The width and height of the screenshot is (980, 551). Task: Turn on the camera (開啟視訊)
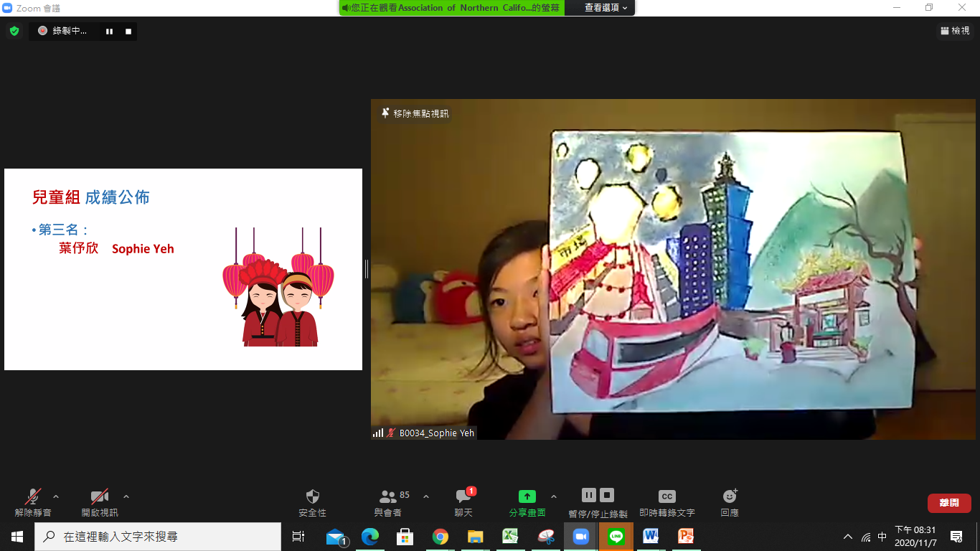[x=99, y=496]
